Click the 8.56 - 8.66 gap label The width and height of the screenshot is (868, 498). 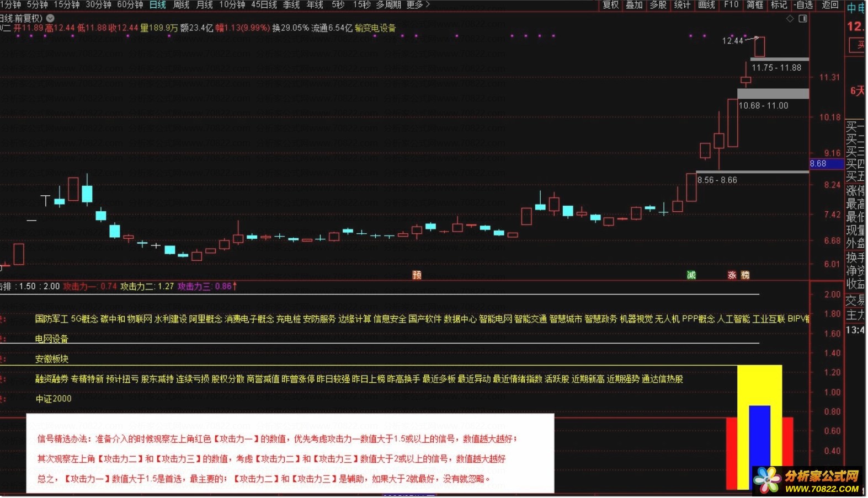click(x=717, y=180)
